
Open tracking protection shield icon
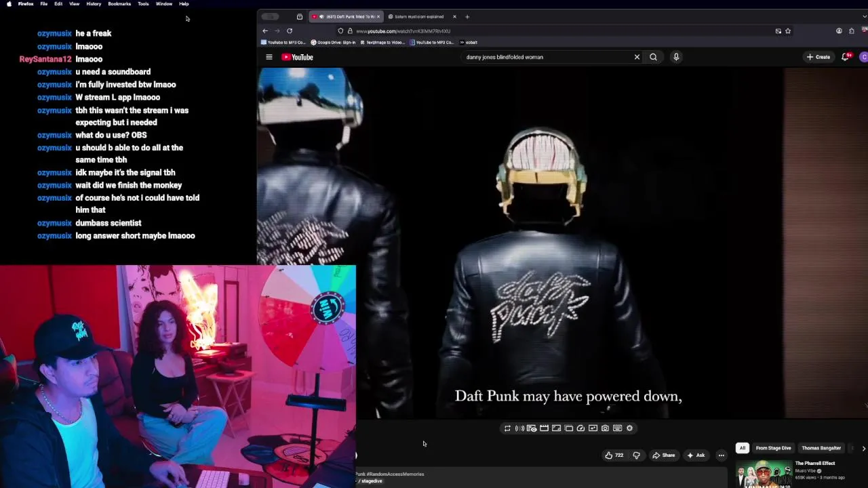coord(340,30)
